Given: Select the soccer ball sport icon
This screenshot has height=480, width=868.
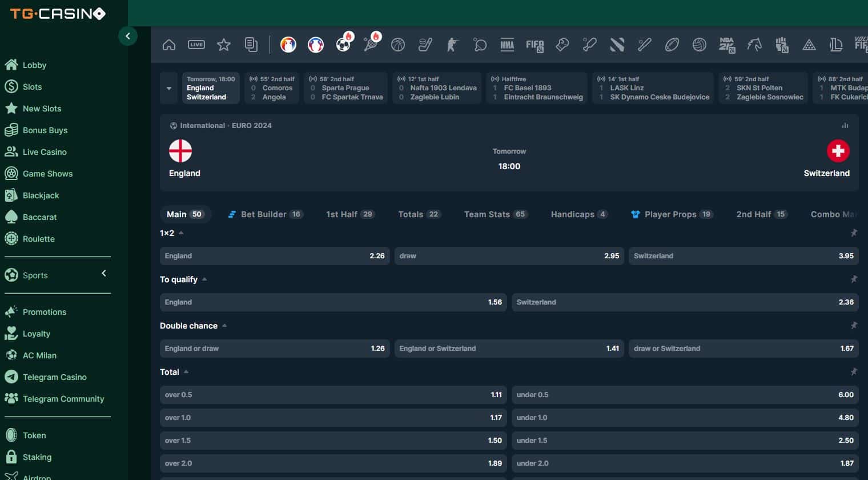Looking at the screenshot, I should click(x=343, y=45).
